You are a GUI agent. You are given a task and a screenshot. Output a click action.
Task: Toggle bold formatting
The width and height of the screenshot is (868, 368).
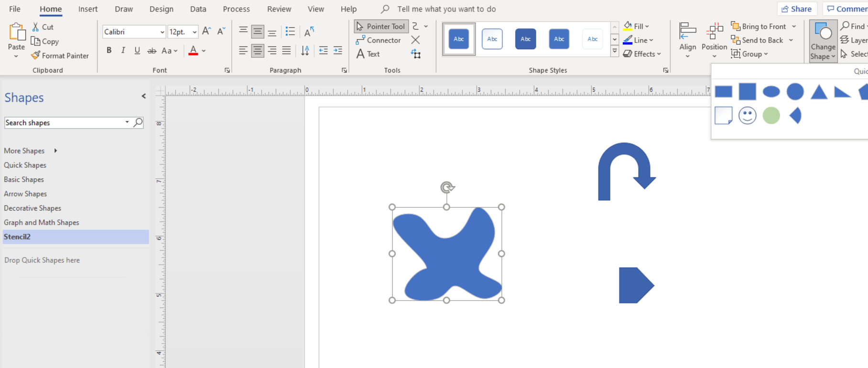(x=109, y=50)
